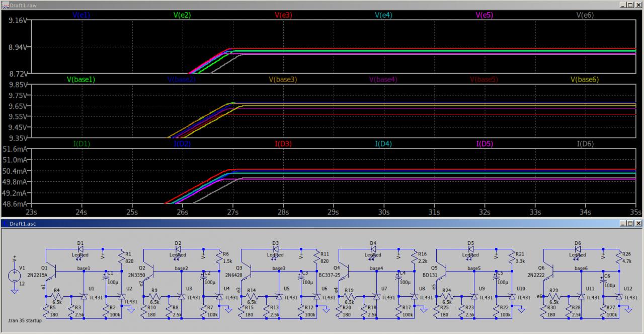The image size is (644, 334).
Task: Click the 51.6mA axis label
Action: coord(16,149)
